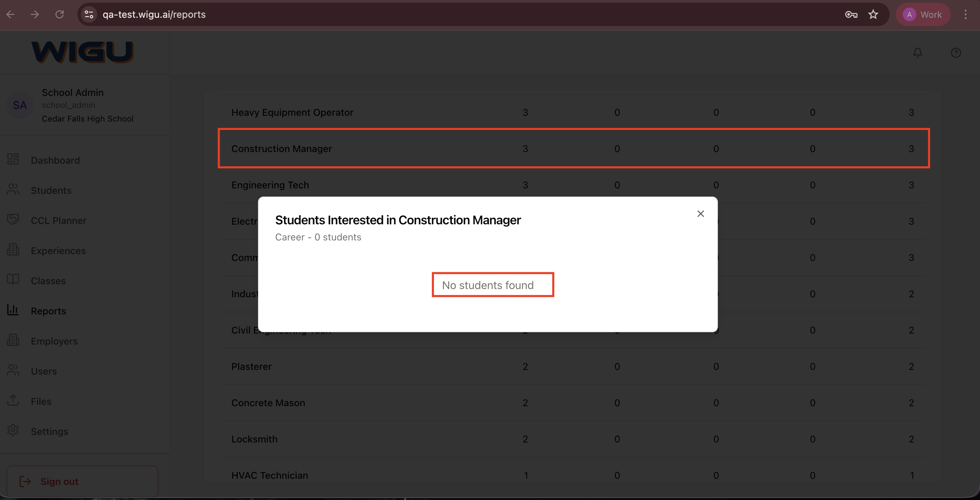Select the Reports sidebar item

click(48, 311)
